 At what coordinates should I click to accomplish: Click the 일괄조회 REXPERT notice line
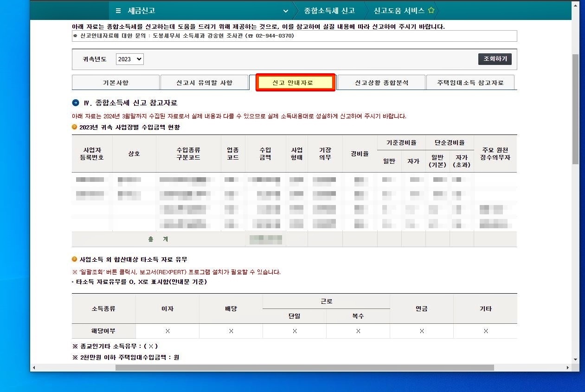pos(176,272)
